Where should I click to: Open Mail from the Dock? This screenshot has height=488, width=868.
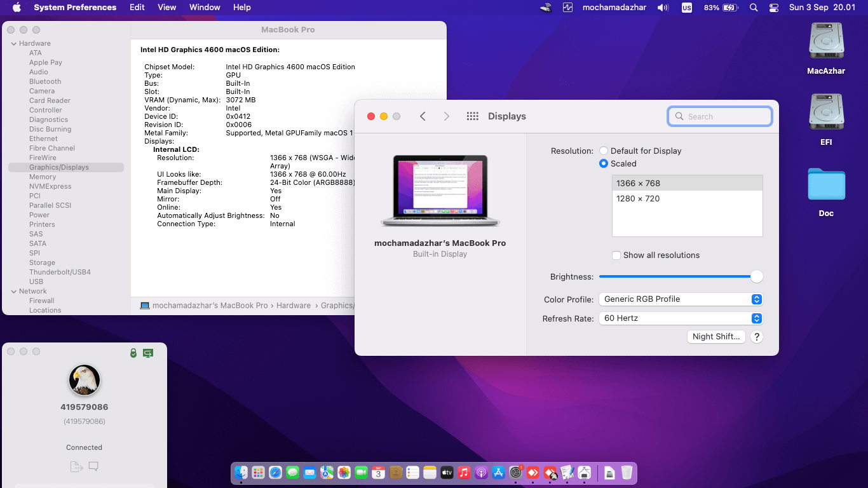309,473
